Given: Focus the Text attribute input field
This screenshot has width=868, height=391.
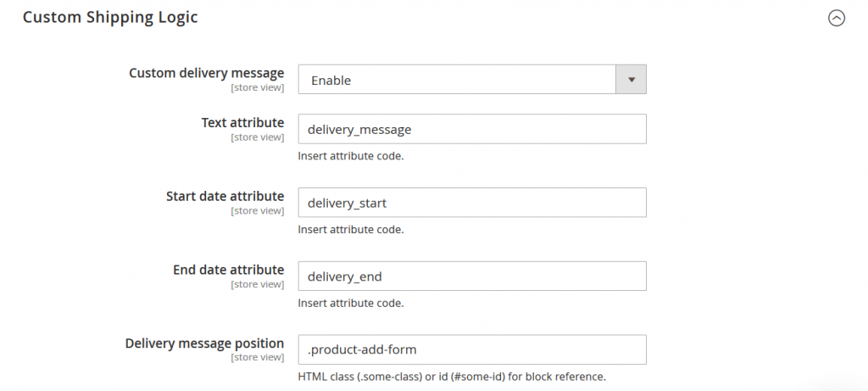Looking at the screenshot, I should (x=472, y=129).
